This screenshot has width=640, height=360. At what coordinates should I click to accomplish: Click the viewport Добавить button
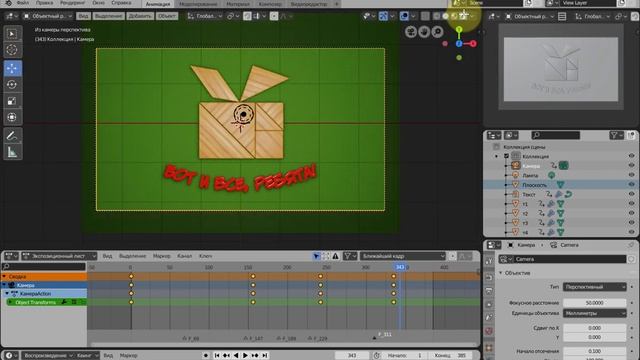click(x=140, y=16)
